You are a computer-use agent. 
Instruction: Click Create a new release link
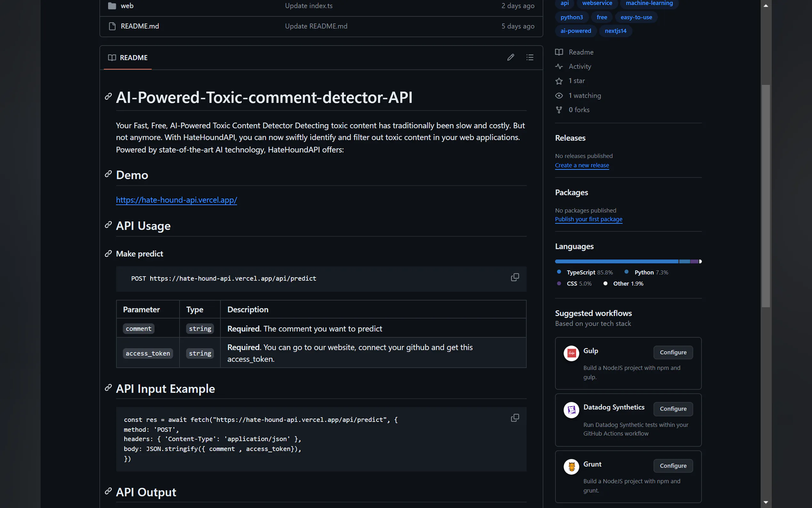[582, 165]
